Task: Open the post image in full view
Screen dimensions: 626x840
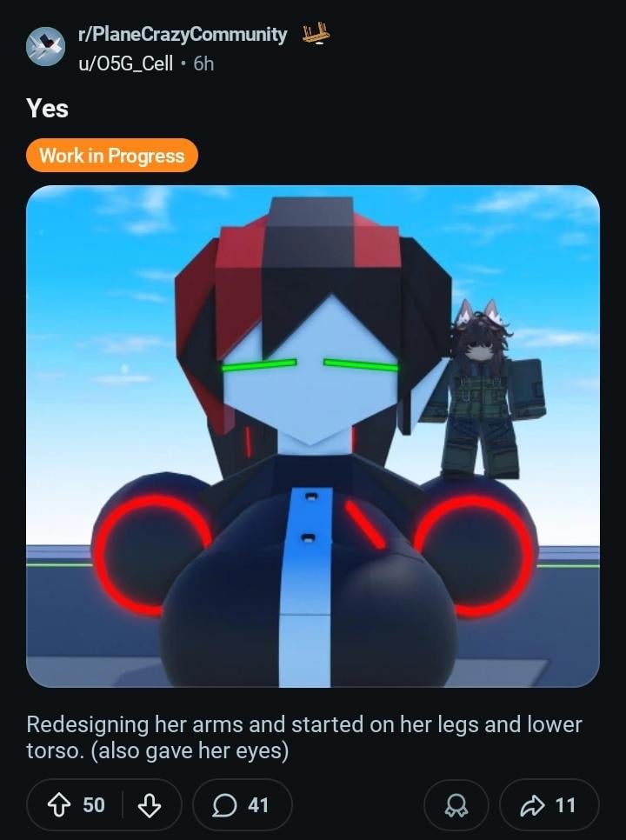Action: click(313, 436)
